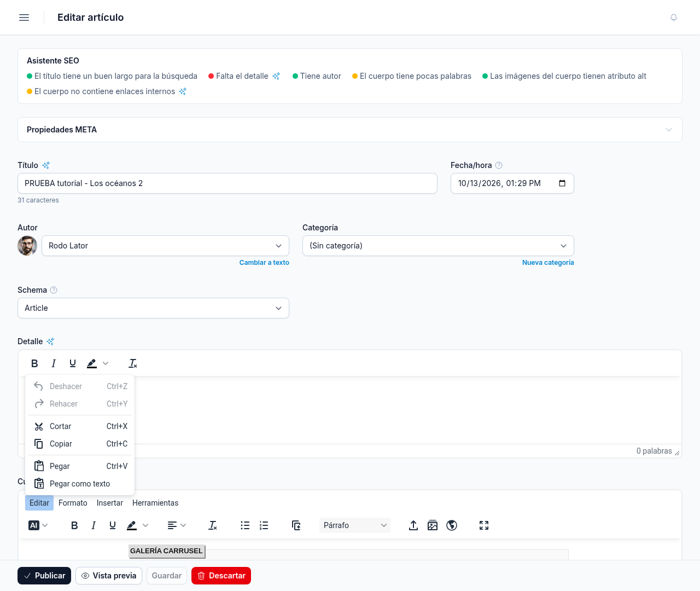The height and width of the screenshot is (591, 700).
Task: Click the AI sparkle icon next to Título
Action: tap(46, 165)
